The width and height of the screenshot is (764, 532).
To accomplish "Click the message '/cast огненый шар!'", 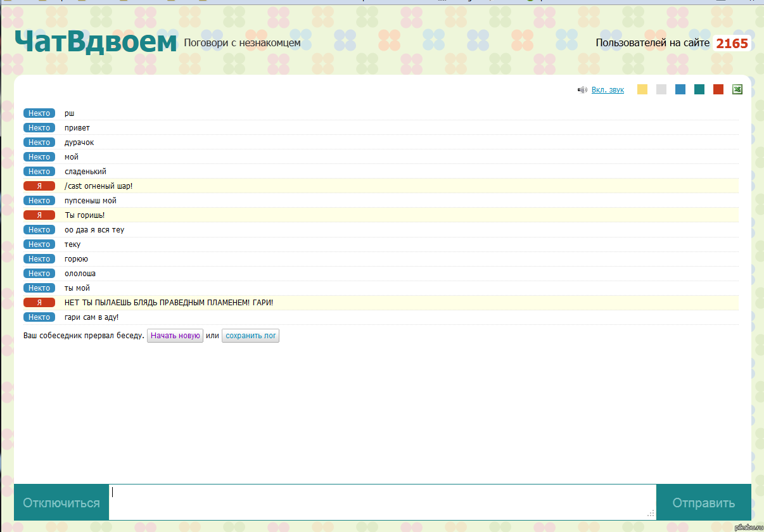I will click(x=98, y=186).
